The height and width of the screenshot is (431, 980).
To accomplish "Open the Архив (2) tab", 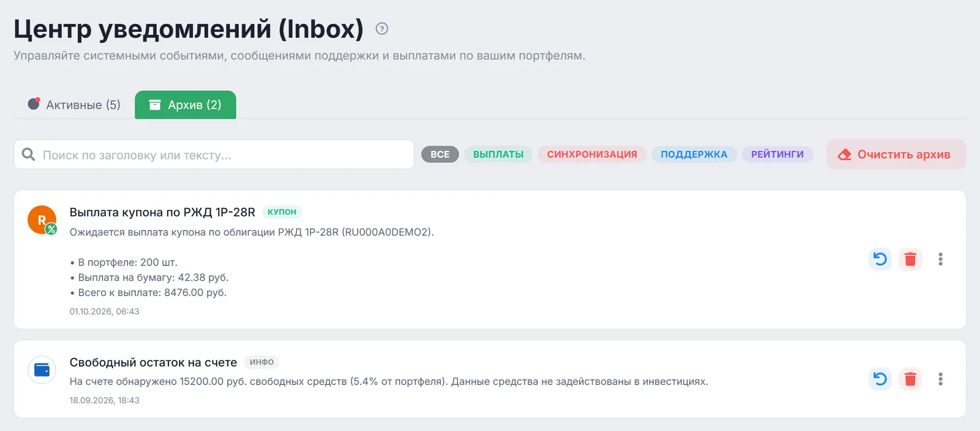I will 186,105.
